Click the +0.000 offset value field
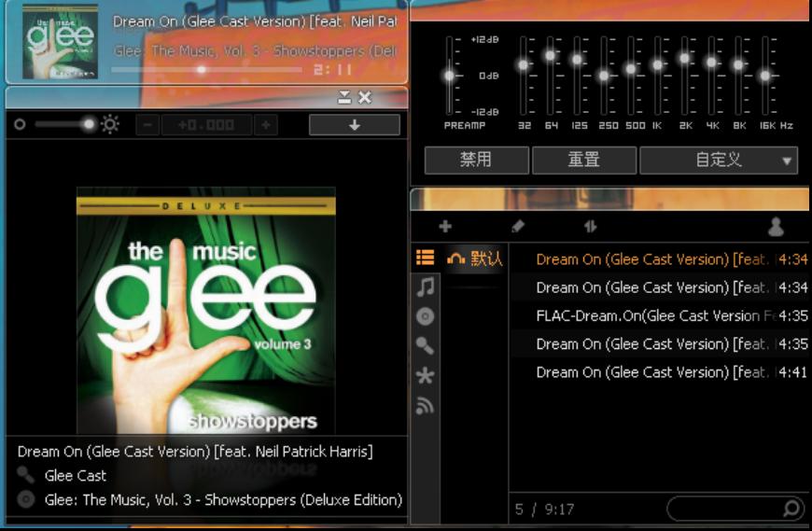The width and height of the screenshot is (812, 531). coord(206,125)
